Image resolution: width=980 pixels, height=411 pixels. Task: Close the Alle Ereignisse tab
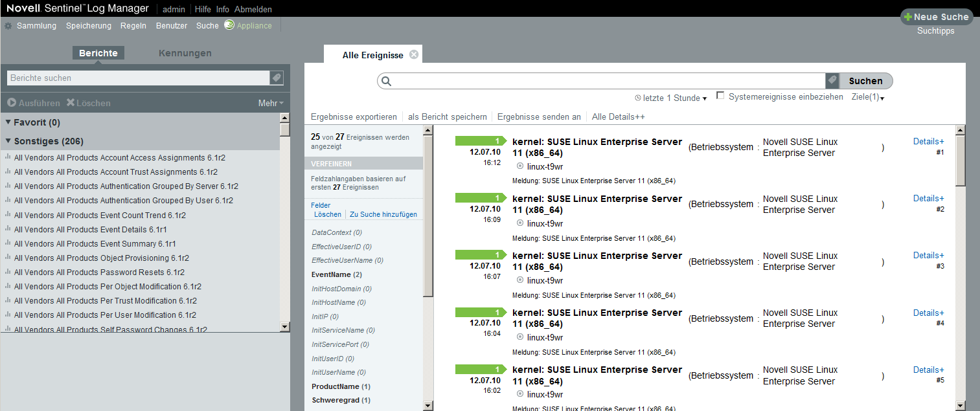coord(414,55)
